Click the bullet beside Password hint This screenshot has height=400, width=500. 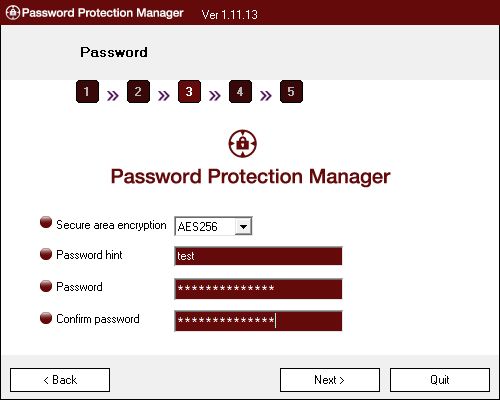click(46, 254)
